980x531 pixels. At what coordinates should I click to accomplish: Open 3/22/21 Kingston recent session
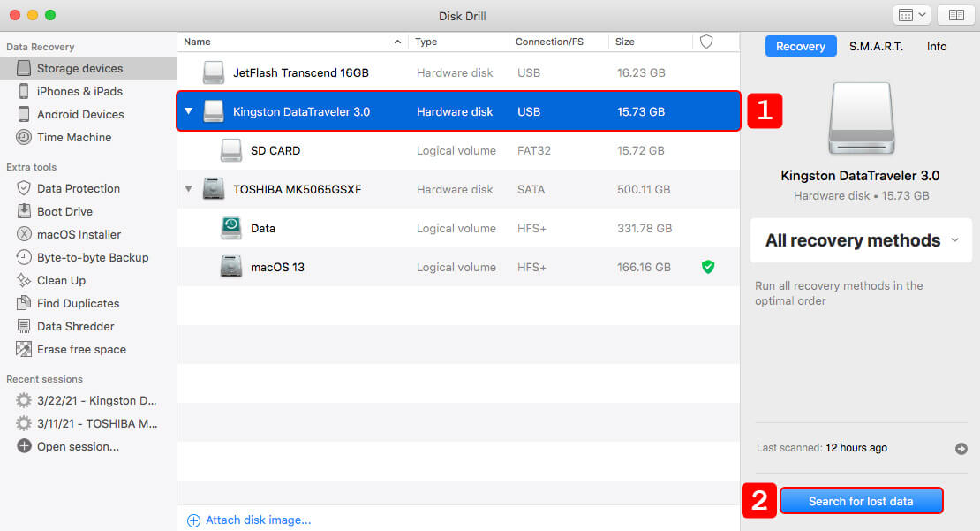point(96,400)
